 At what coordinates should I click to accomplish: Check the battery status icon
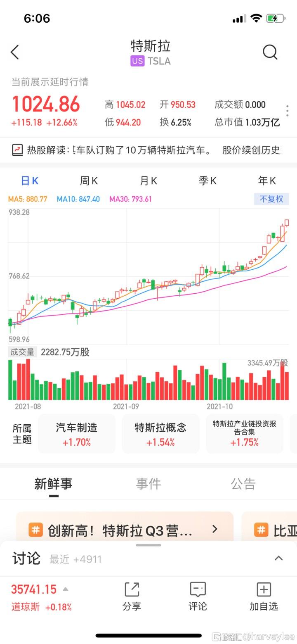(x=276, y=18)
